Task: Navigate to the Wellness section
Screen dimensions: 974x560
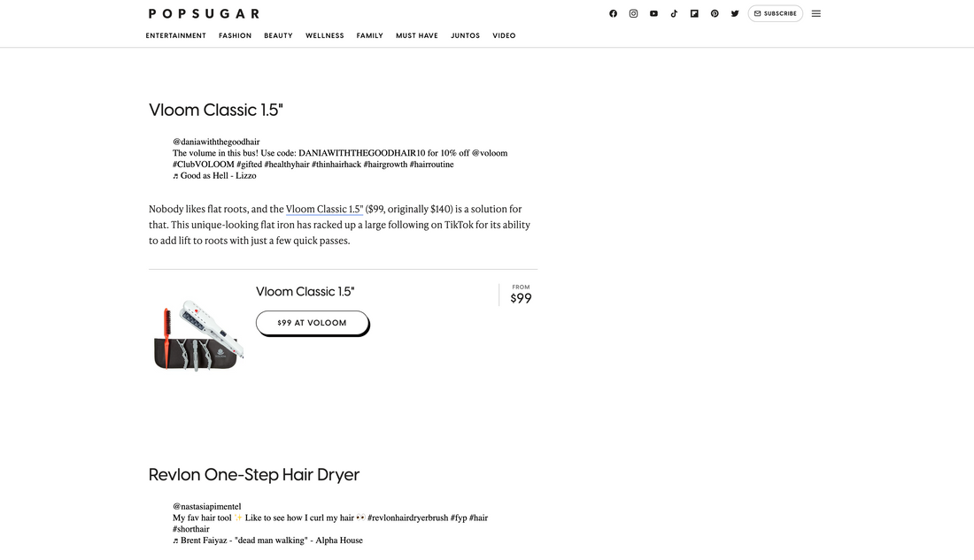Action: [x=325, y=36]
